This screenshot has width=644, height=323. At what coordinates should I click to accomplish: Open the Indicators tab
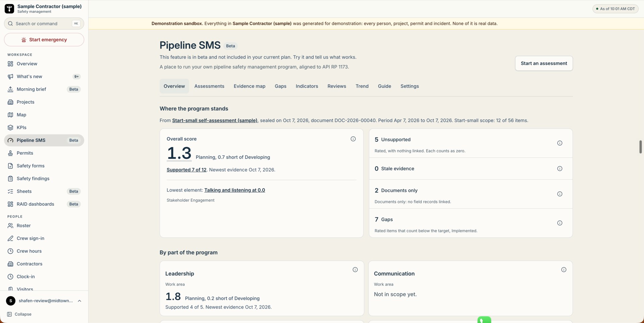pos(307,86)
